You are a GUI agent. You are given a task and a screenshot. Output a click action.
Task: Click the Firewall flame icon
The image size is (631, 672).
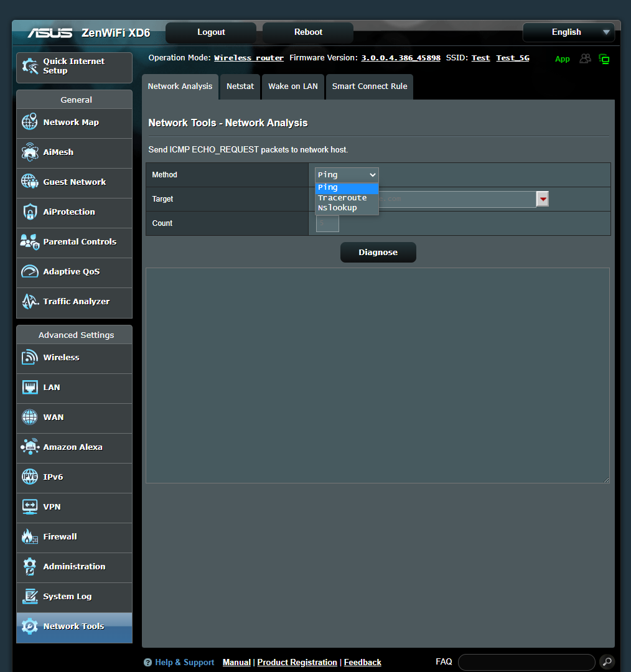(30, 536)
